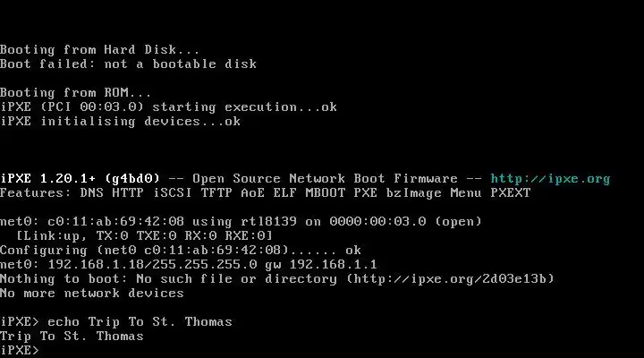The image size is (644, 358).
Task: Click the bzImage feature word
Action: [x=414, y=193]
